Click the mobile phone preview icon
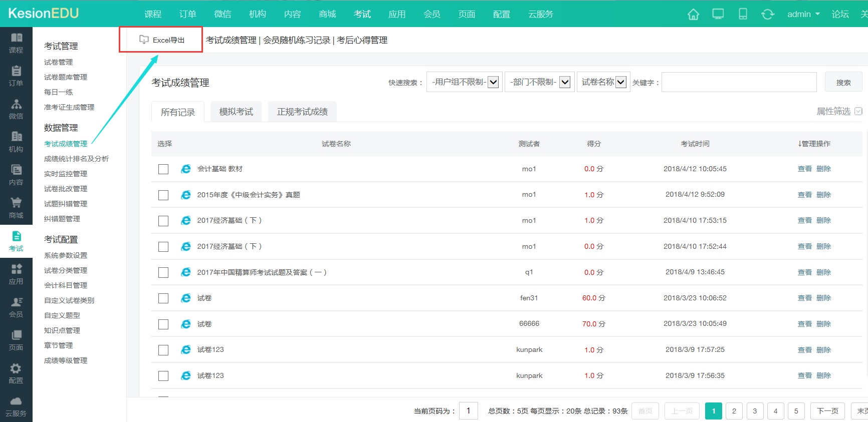 tap(743, 14)
